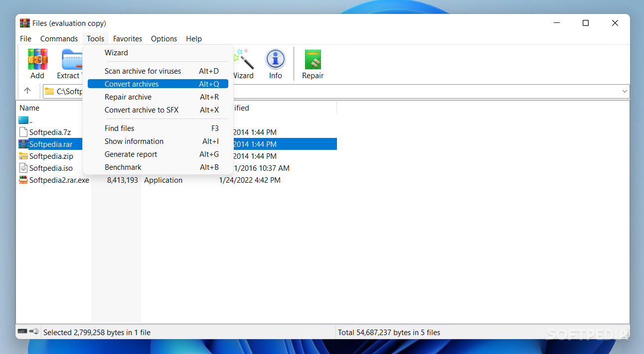Click the Repair toolbar icon
Viewport: 644px width, 354px height.
313,59
